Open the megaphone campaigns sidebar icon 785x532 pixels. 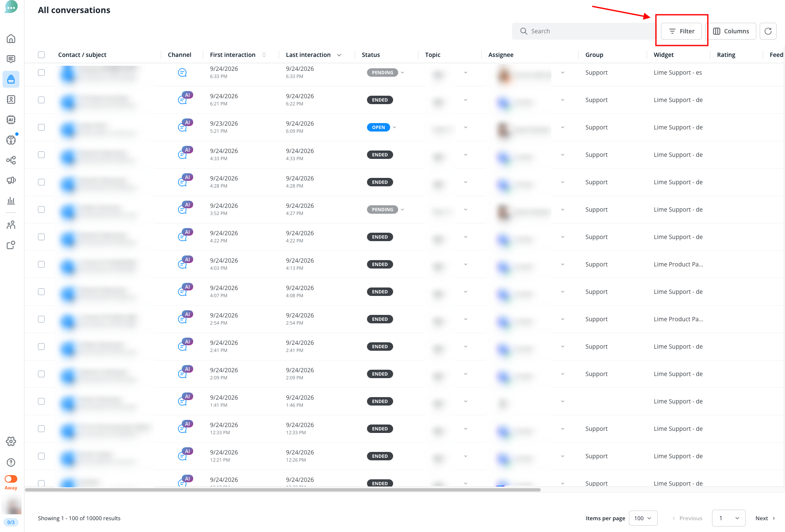pos(11,180)
